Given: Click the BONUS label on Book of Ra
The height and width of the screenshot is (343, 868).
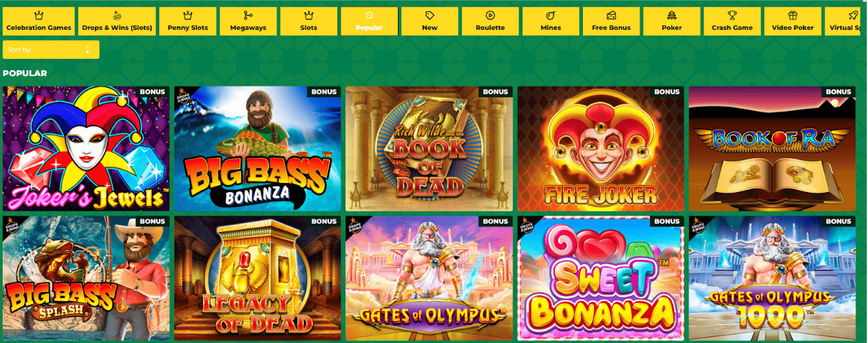Looking at the screenshot, I should tap(839, 92).
